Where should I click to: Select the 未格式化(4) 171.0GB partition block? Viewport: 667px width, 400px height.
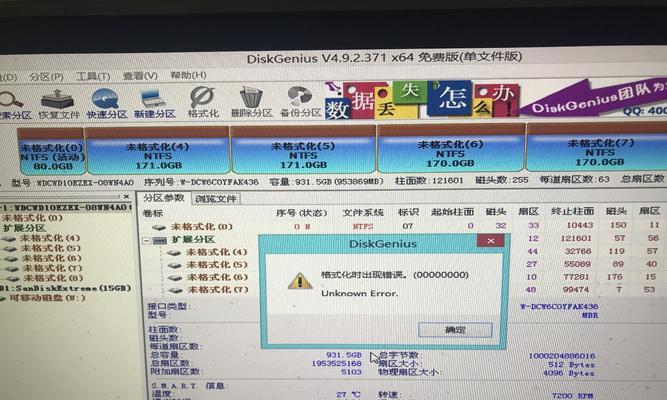(x=158, y=151)
